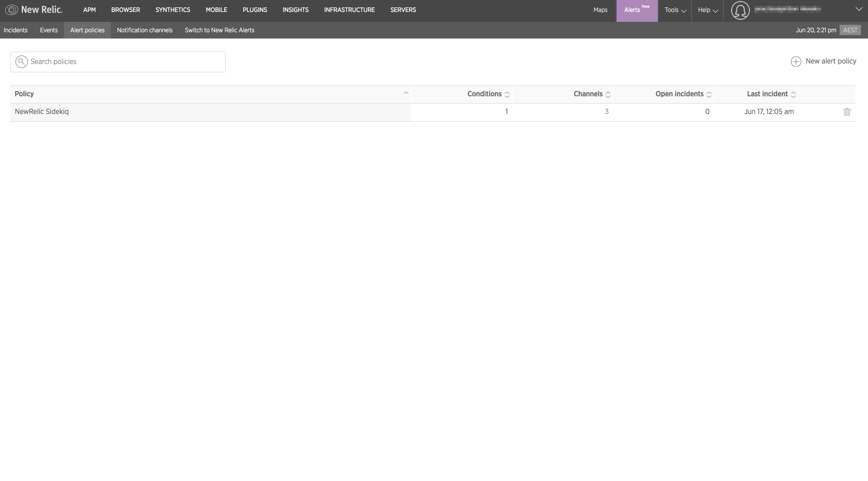Viewport: 868px width, 481px height.
Task: Open the Tools dropdown menu
Action: point(675,10)
